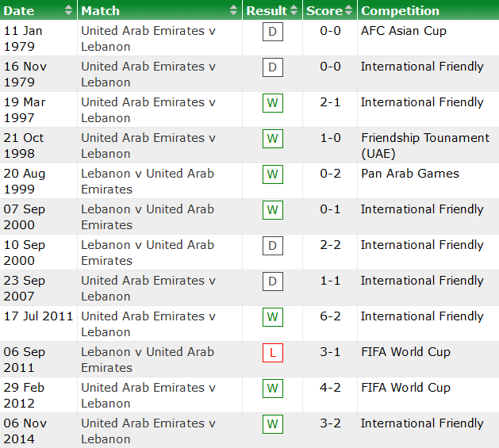Select the Competition column header

[x=400, y=11]
